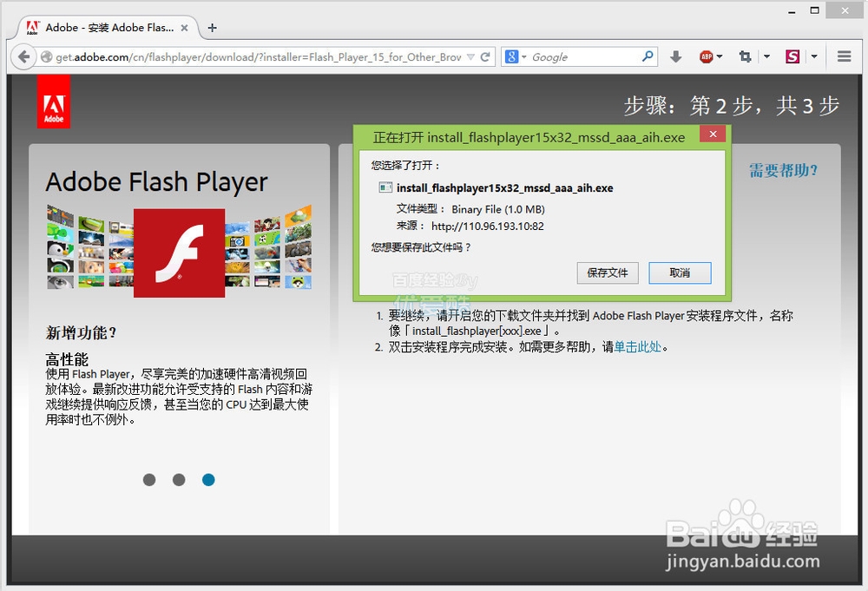The width and height of the screenshot is (868, 591).
Task: Expand the dropdown beside the S icon
Action: pyautogui.click(x=813, y=56)
